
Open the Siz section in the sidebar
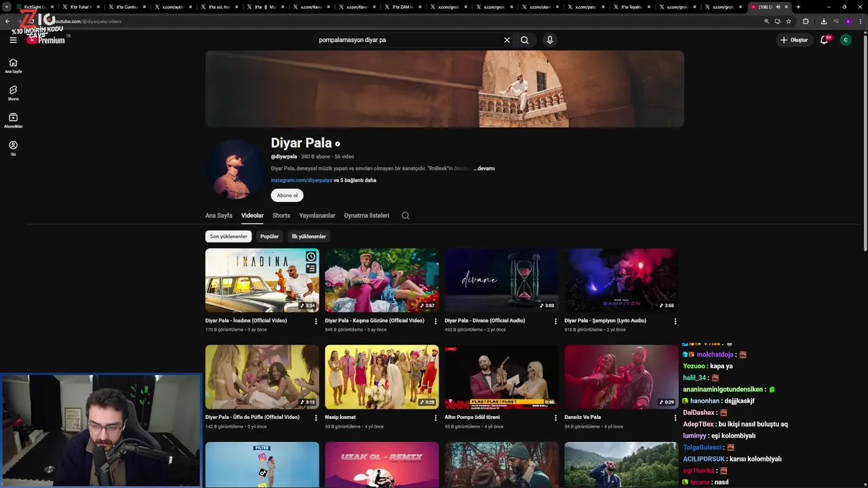13,148
